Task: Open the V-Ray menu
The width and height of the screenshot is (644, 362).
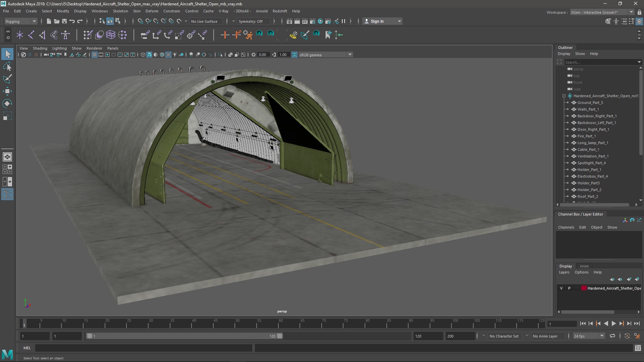Action: (224, 11)
